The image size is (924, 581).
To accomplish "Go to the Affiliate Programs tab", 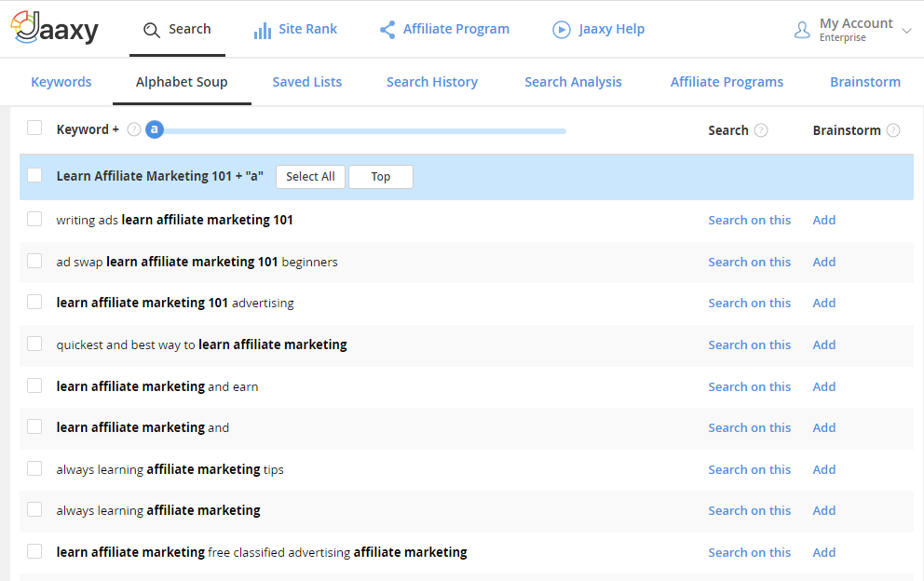I will (x=727, y=82).
